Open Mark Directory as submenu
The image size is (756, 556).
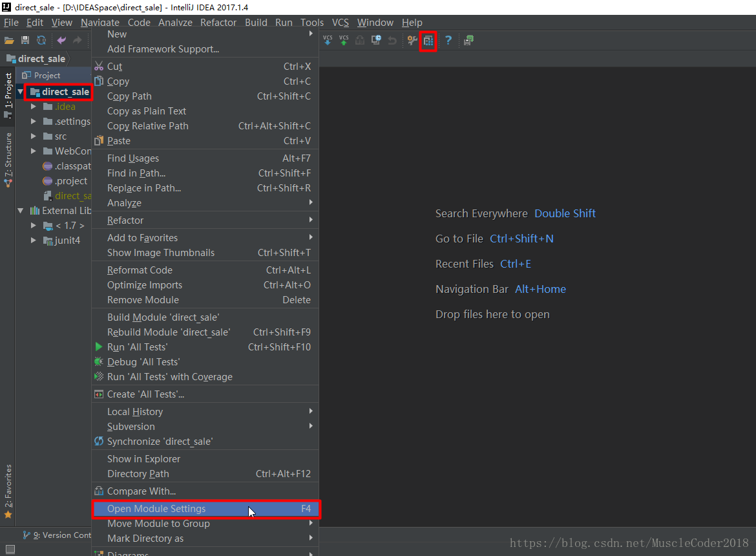pos(205,539)
